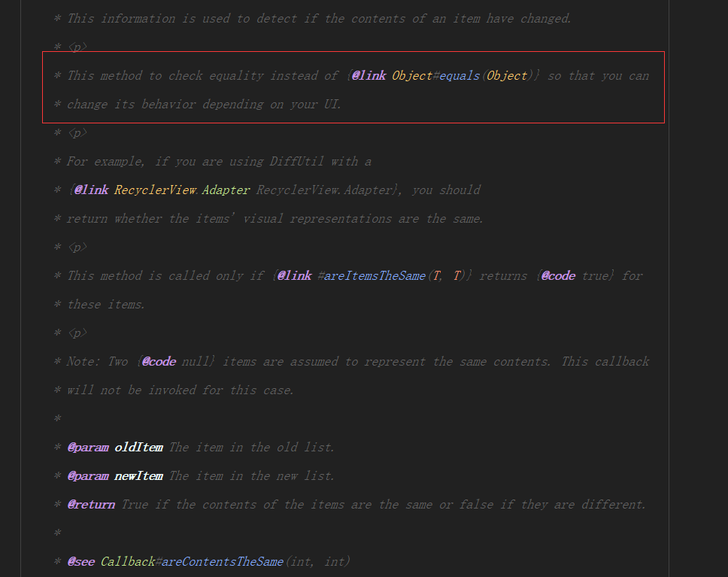728x577 pixels.
Task: Click the '@code' tag before 'null}'
Action: click(159, 361)
